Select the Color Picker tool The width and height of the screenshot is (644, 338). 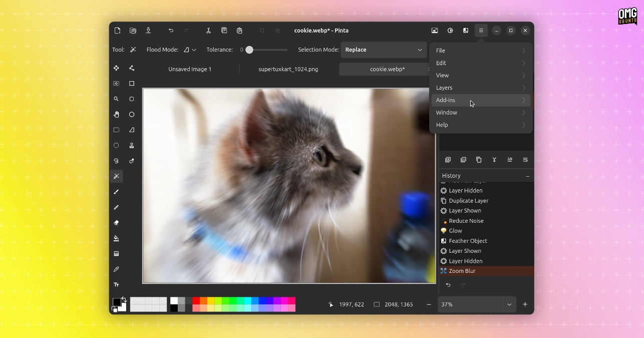(x=116, y=269)
